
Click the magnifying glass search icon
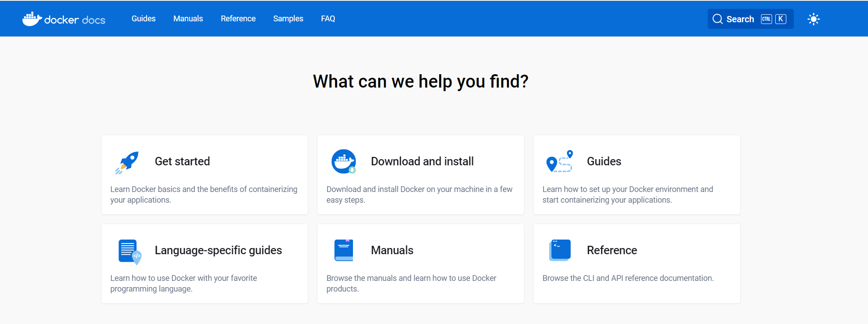pos(717,19)
